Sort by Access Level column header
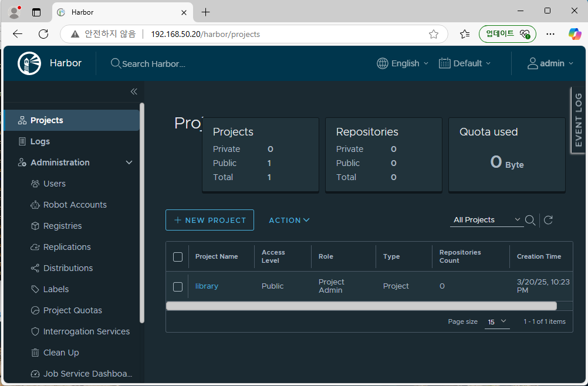The height and width of the screenshot is (386, 588). point(273,256)
